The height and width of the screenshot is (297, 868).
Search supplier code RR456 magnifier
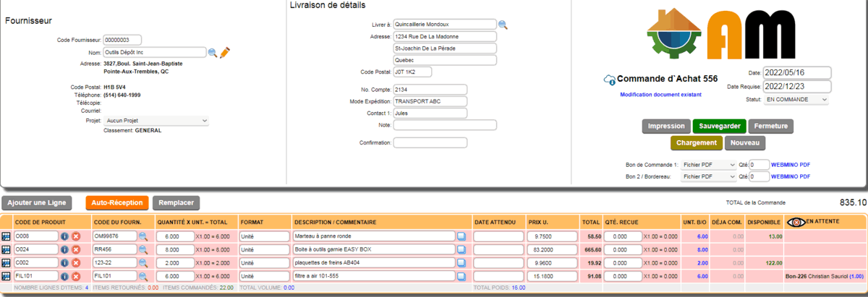143,249
